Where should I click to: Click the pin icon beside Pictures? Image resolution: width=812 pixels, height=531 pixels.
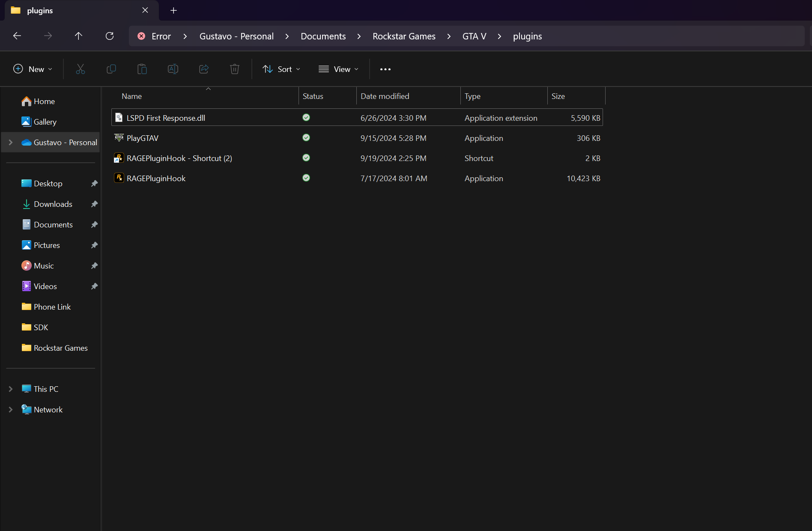pyautogui.click(x=94, y=245)
